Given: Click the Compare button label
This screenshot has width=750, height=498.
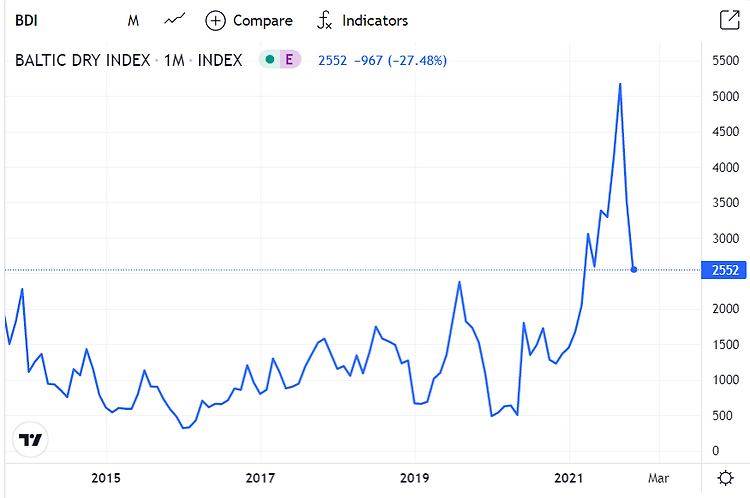Looking at the screenshot, I should pos(263,21).
